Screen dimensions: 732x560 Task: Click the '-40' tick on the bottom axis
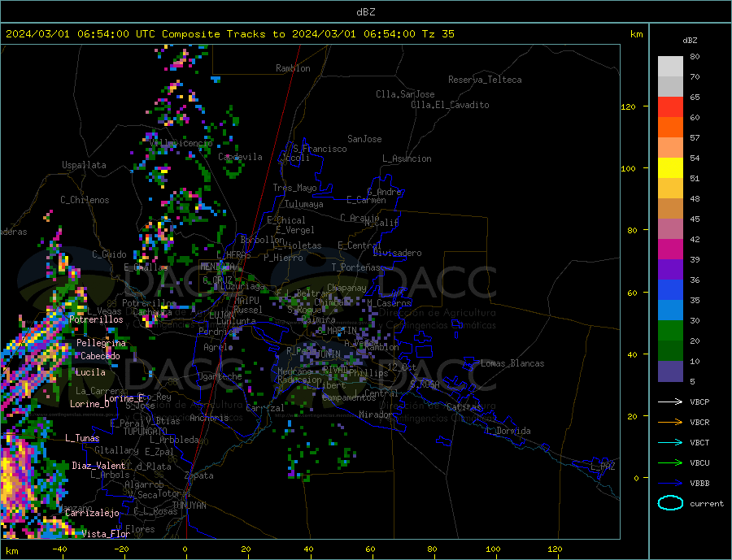(x=59, y=549)
